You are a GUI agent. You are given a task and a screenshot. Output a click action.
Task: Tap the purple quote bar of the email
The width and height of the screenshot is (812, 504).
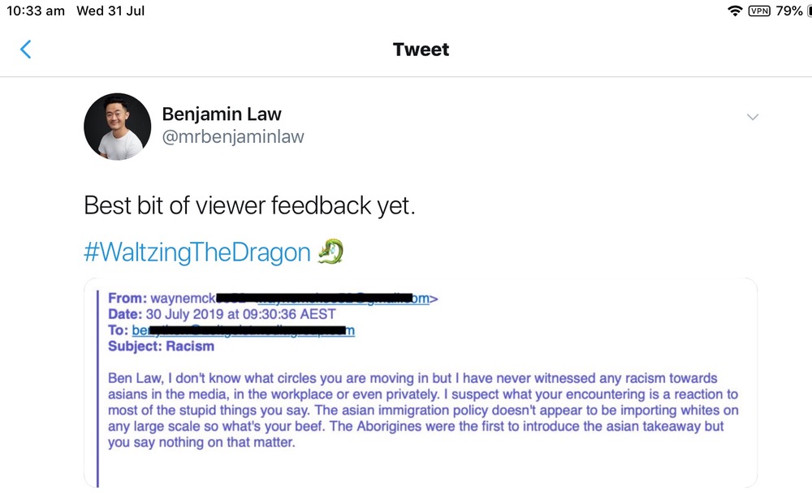98,388
